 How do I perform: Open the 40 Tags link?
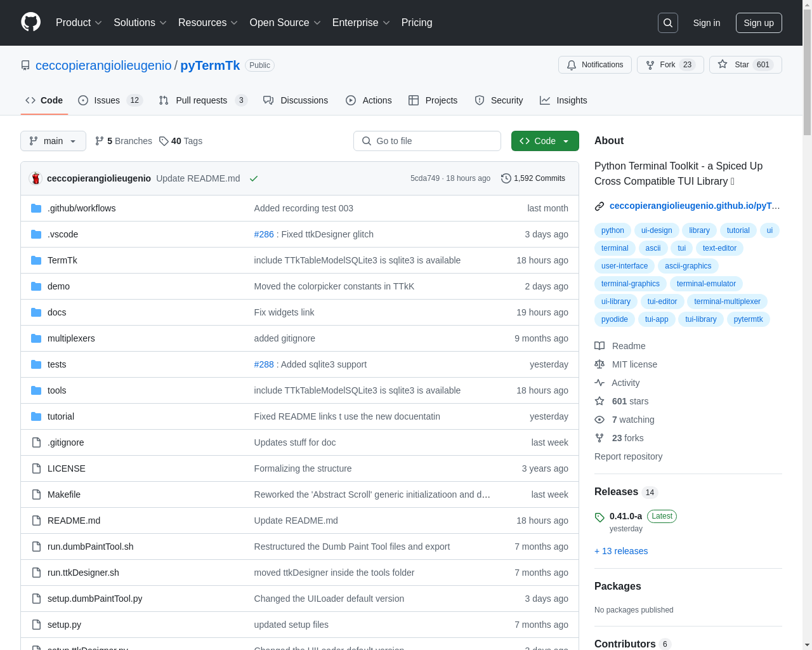181,141
